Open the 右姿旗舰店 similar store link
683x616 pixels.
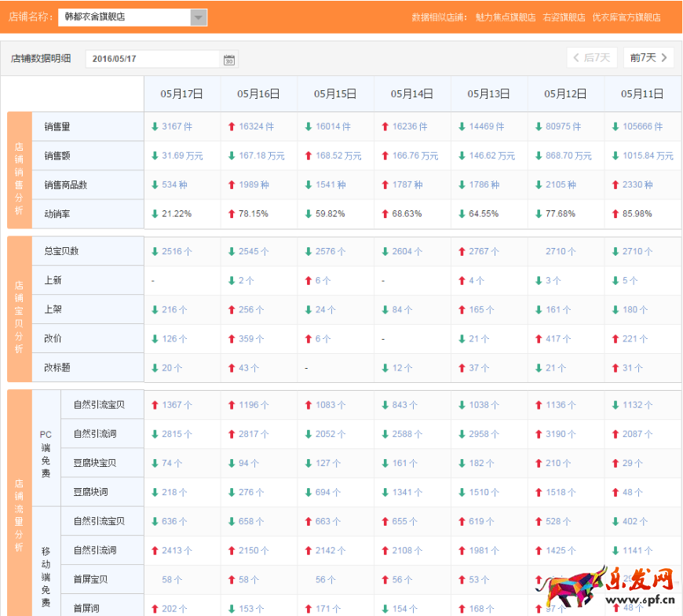coord(564,17)
